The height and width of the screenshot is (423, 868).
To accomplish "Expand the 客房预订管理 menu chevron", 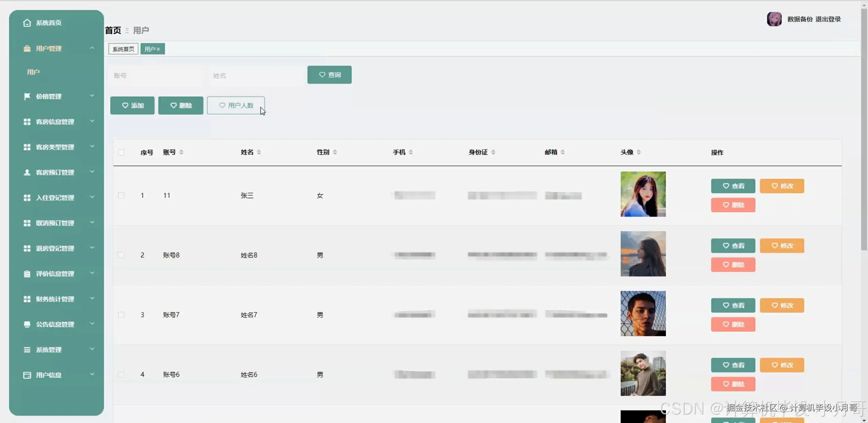I will click(92, 172).
